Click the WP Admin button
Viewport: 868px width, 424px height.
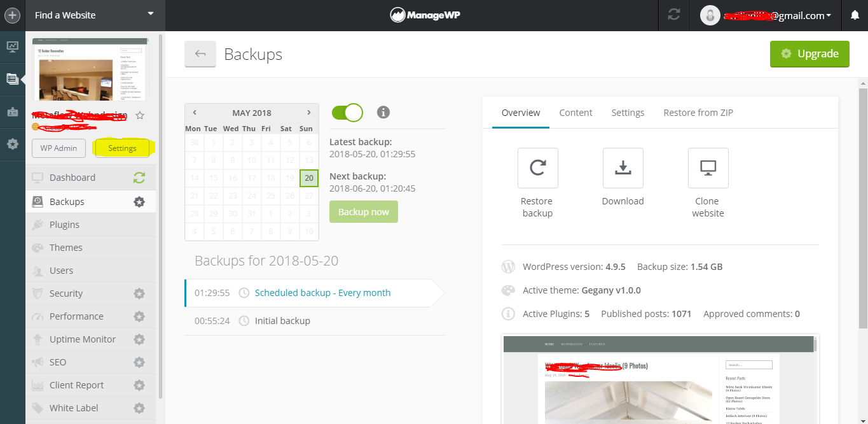coord(59,148)
